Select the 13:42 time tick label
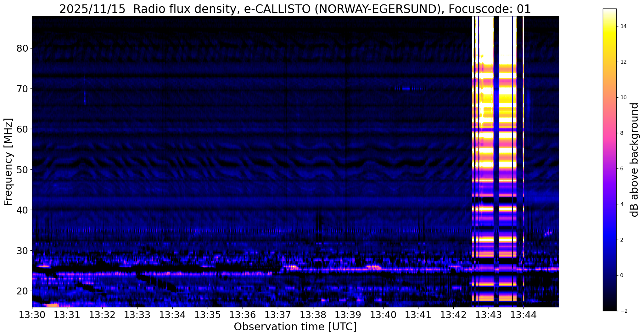644x336 pixels. pos(453,315)
